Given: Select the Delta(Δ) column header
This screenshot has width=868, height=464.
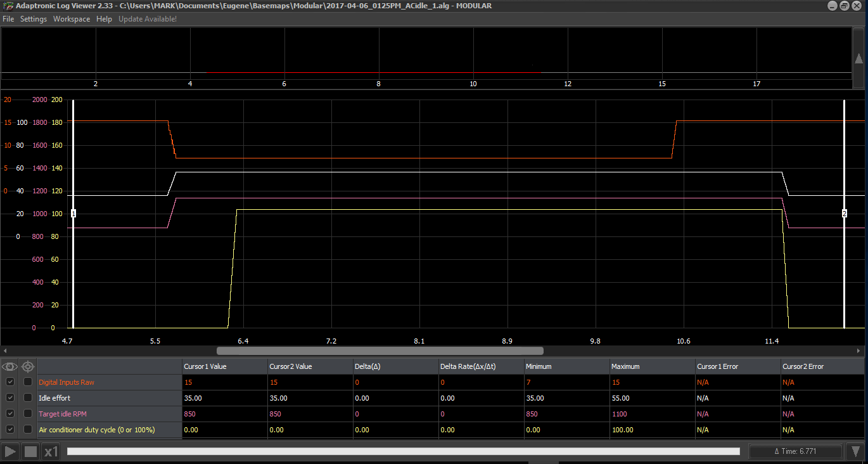Looking at the screenshot, I should 395,366.
